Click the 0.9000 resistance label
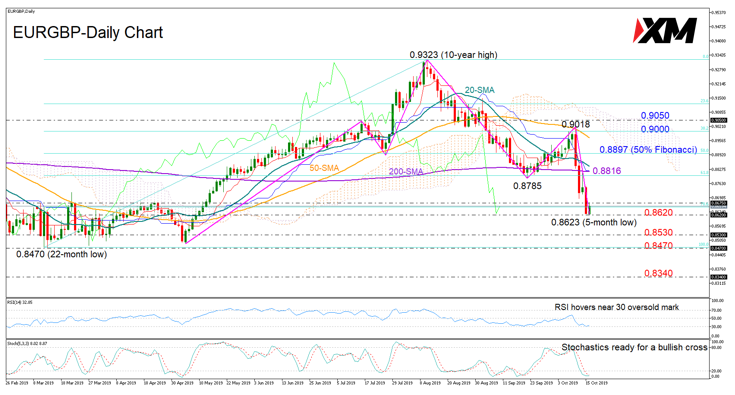The height and width of the screenshot is (395, 735). click(x=655, y=129)
